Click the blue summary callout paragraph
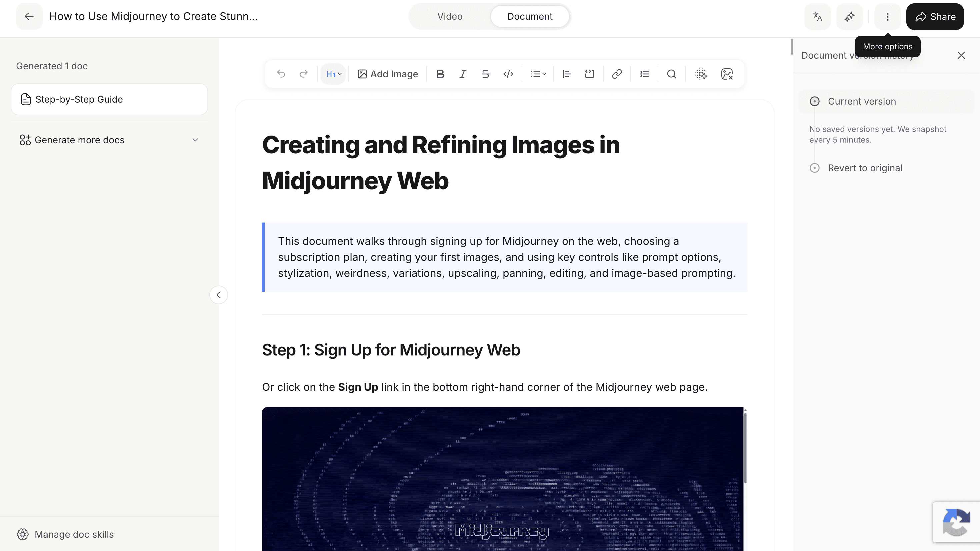This screenshot has height=551, width=980. click(504, 257)
